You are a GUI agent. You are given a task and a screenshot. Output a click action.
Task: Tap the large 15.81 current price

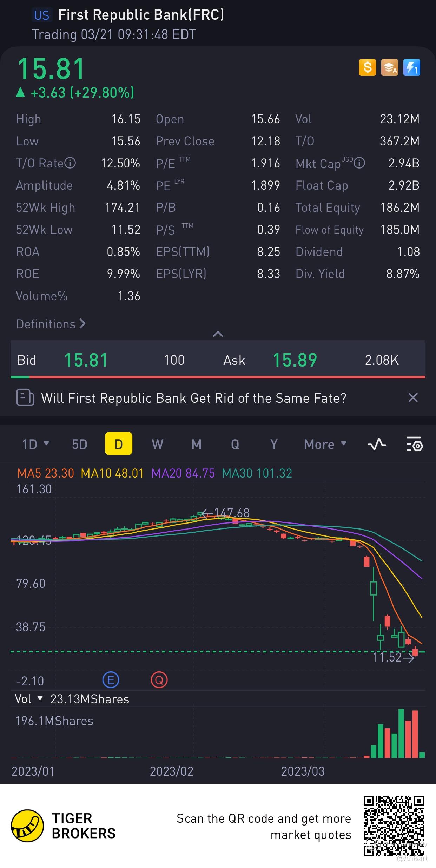[51, 69]
